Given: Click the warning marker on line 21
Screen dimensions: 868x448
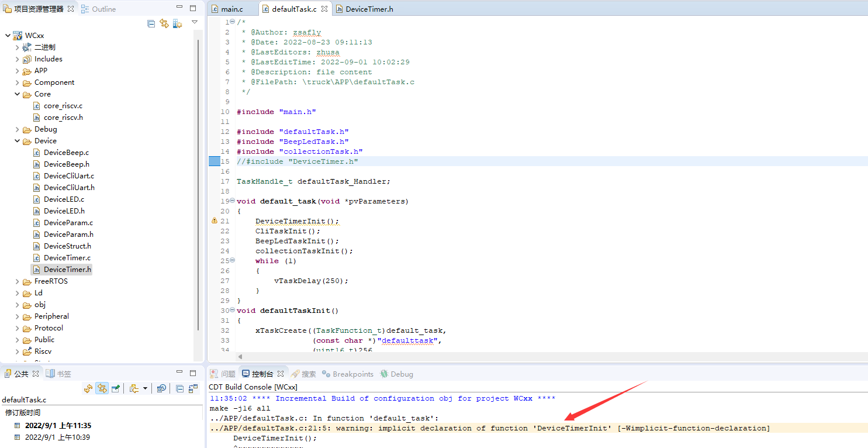Looking at the screenshot, I should click(x=214, y=221).
